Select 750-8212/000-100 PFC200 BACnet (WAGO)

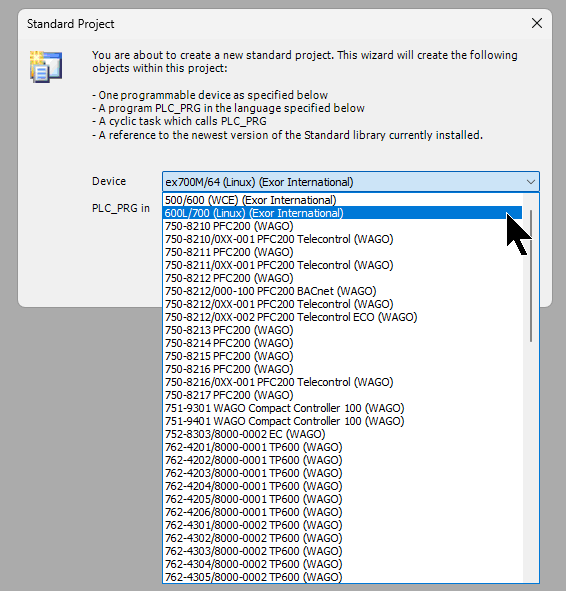tap(343, 291)
